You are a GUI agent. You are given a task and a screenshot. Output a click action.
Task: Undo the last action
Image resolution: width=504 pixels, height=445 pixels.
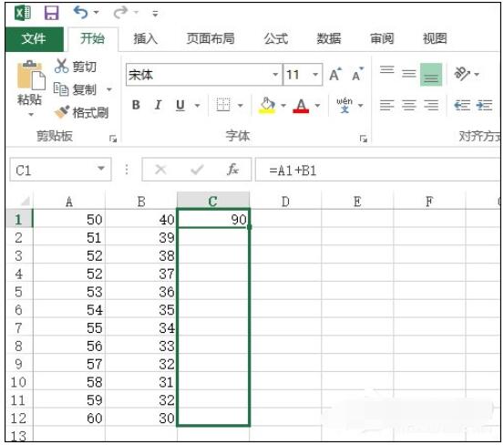[81, 13]
